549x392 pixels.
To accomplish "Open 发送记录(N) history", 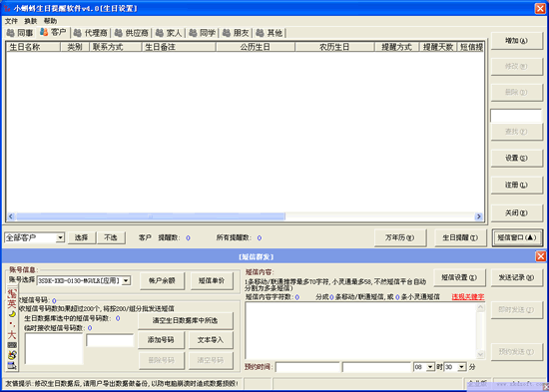I will pyautogui.click(x=517, y=277).
